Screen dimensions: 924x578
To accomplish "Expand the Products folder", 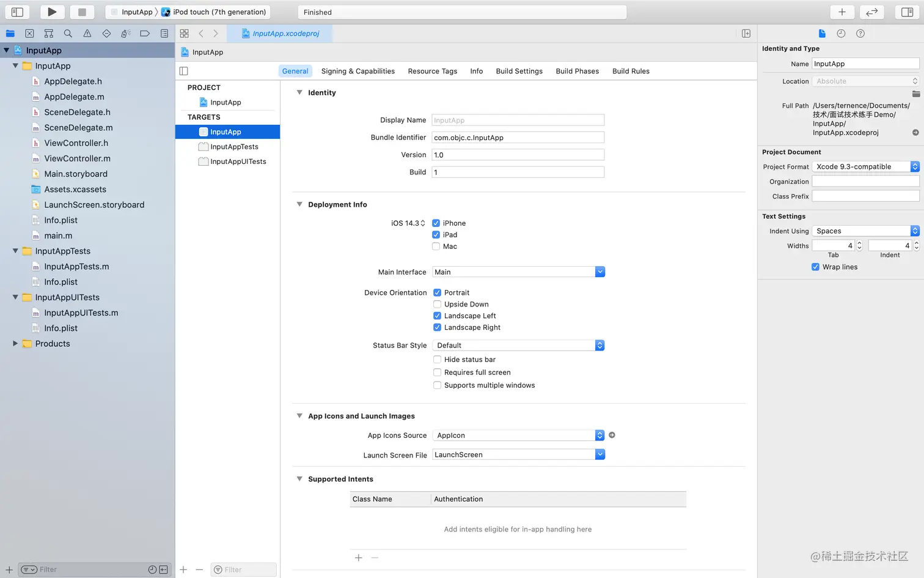I will (15, 344).
